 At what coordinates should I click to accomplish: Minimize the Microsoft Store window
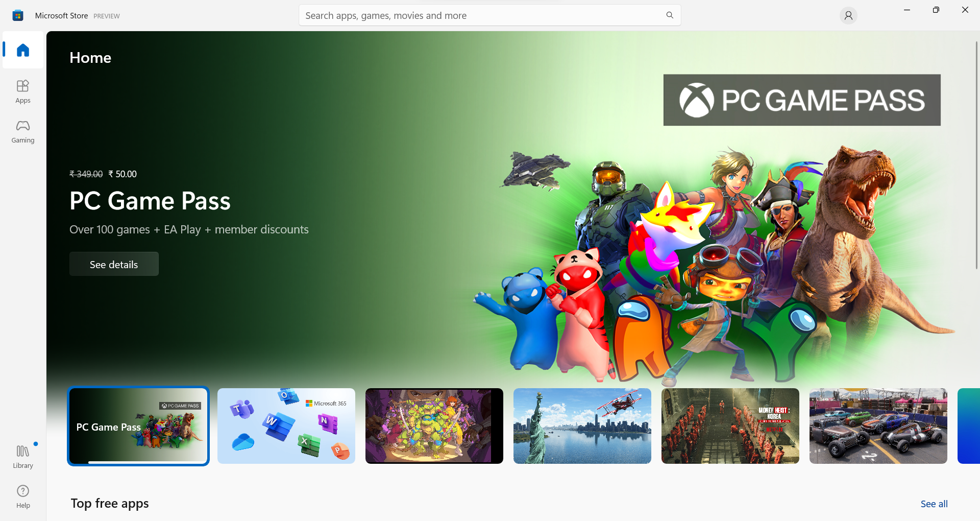(907, 10)
